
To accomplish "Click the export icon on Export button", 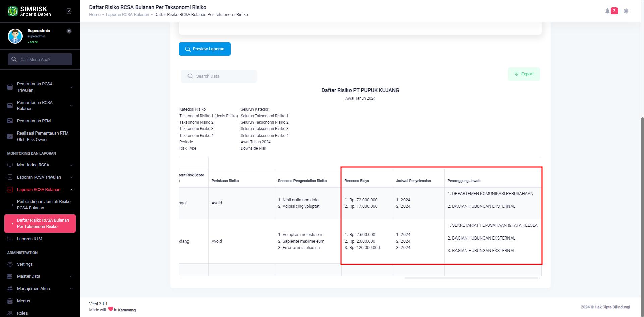I will (517, 74).
